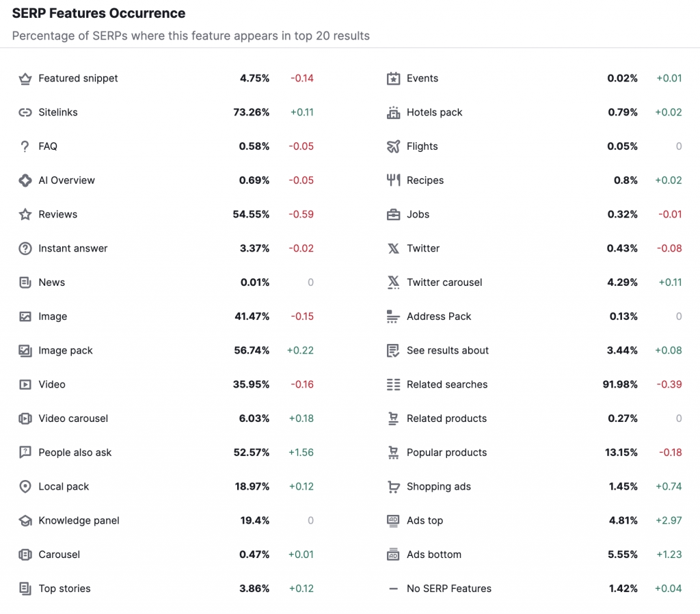Click the Twitter X icon
Viewport: 700px width, 614px height.
pyautogui.click(x=393, y=248)
